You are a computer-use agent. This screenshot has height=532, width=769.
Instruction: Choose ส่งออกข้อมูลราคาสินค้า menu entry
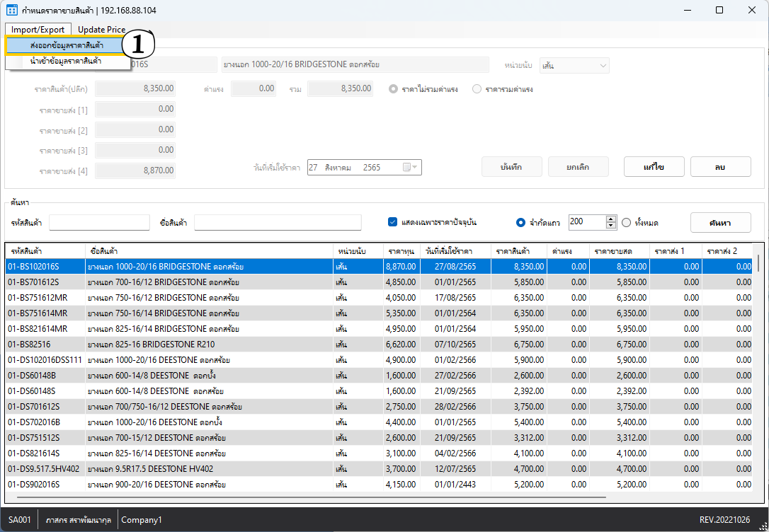pos(67,45)
